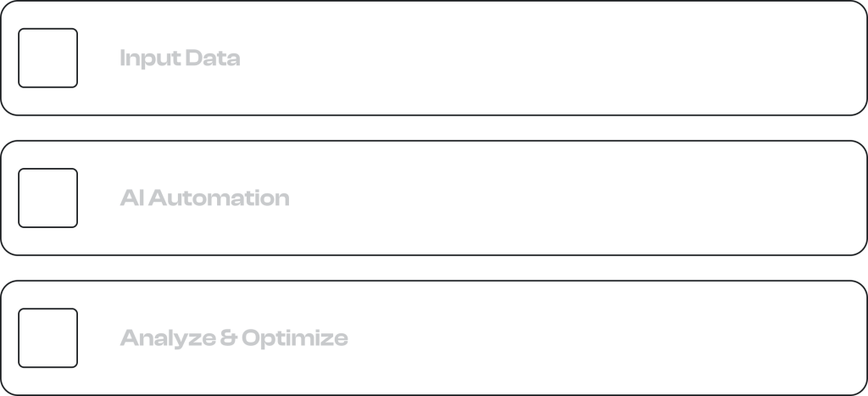This screenshot has width=868, height=396.
Task: Click the letters "AI" in the second card
Action: 131,198
